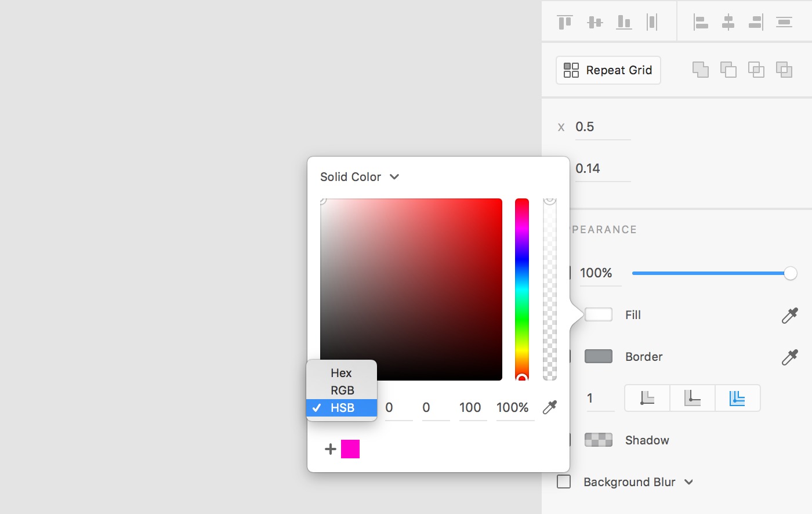The width and height of the screenshot is (812, 514).
Task: Align selected objects to right edge
Action: (756, 22)
